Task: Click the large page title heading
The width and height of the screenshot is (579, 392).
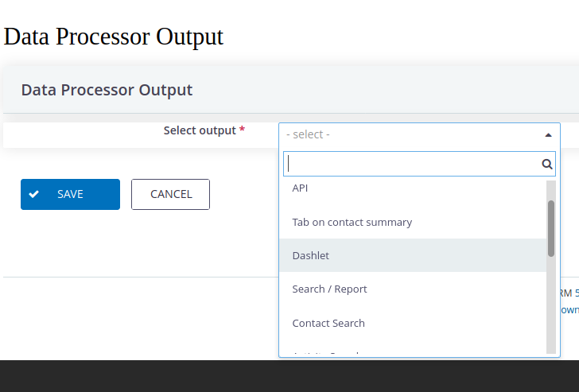Action: 114,37
